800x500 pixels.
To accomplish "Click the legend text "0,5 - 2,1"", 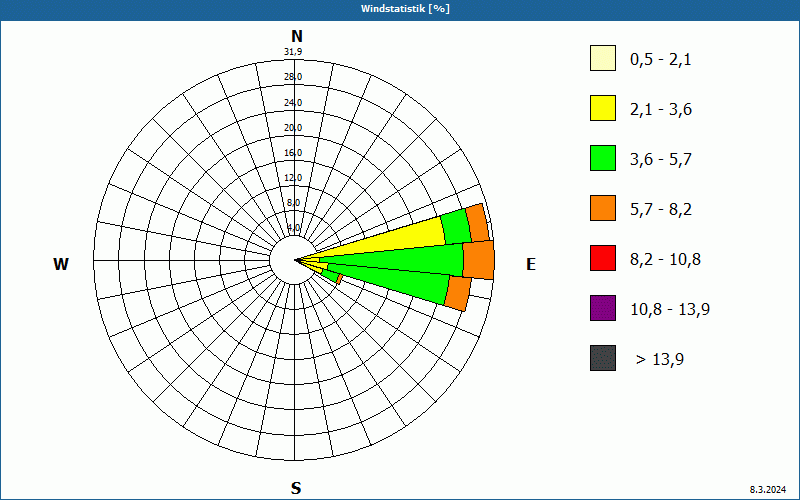I will tap(660, 60).
